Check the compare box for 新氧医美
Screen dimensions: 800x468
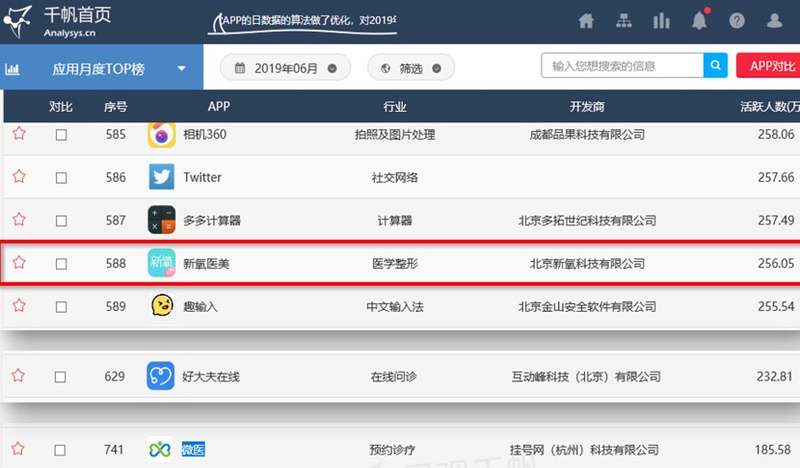[61, 264]
